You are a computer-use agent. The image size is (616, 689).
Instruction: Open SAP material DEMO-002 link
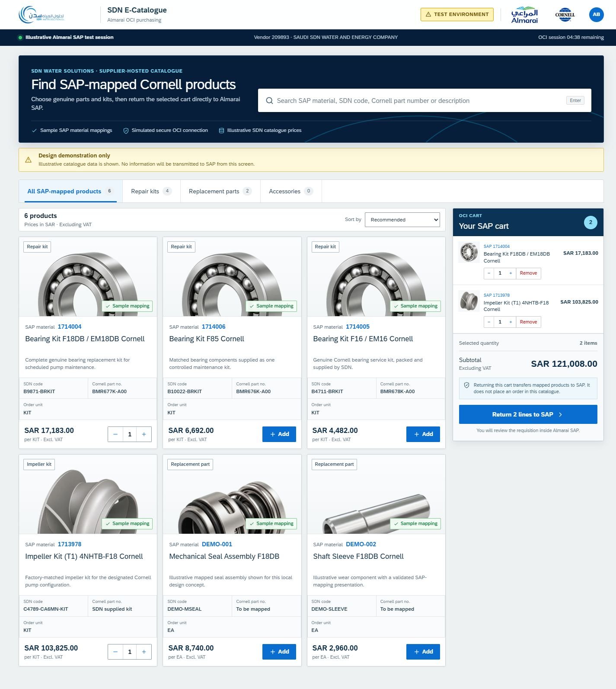point(361,545)
